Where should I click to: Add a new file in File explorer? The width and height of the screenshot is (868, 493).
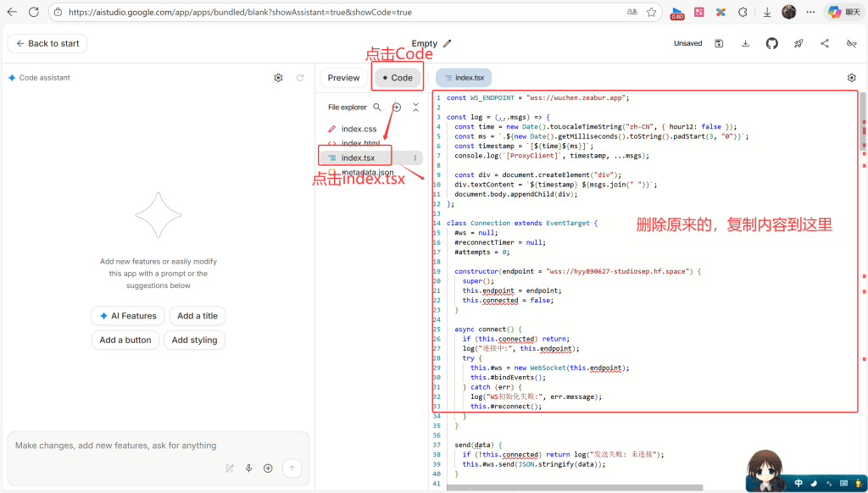click(396, 108)
